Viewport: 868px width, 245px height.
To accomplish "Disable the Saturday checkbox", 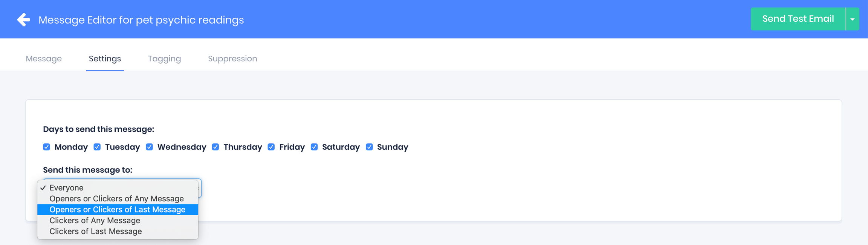I will tap(314, 147).
